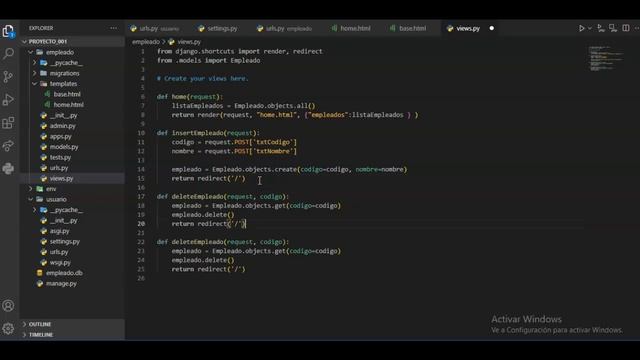This screenshot has height=360, width=640.
Task: Open the Source Control view
Action: point(8,77)
